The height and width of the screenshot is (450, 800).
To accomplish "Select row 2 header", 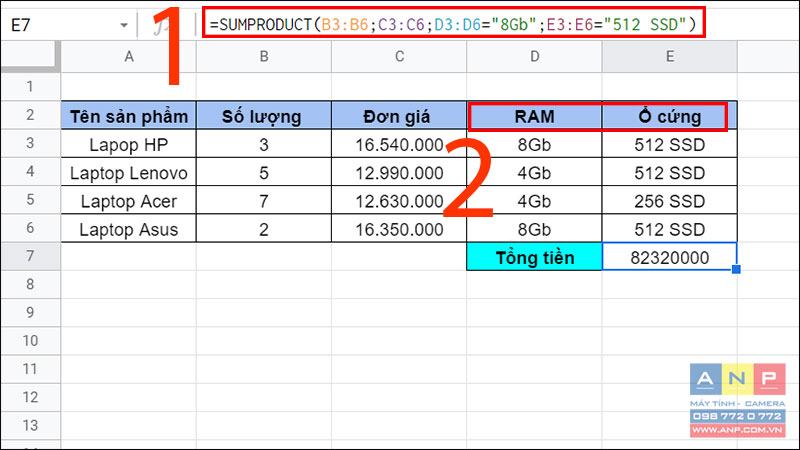I will coord(31,115).
